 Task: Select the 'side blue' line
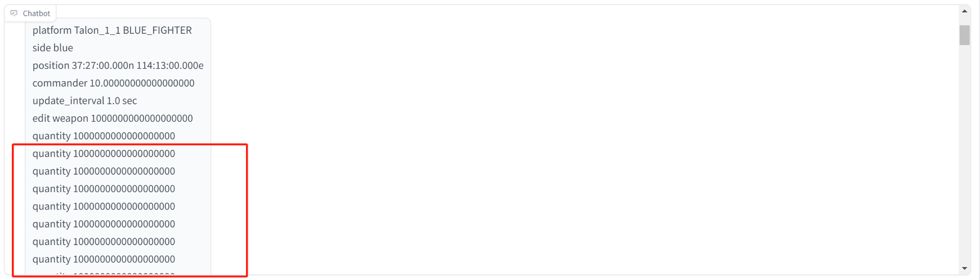click(53, 48)
